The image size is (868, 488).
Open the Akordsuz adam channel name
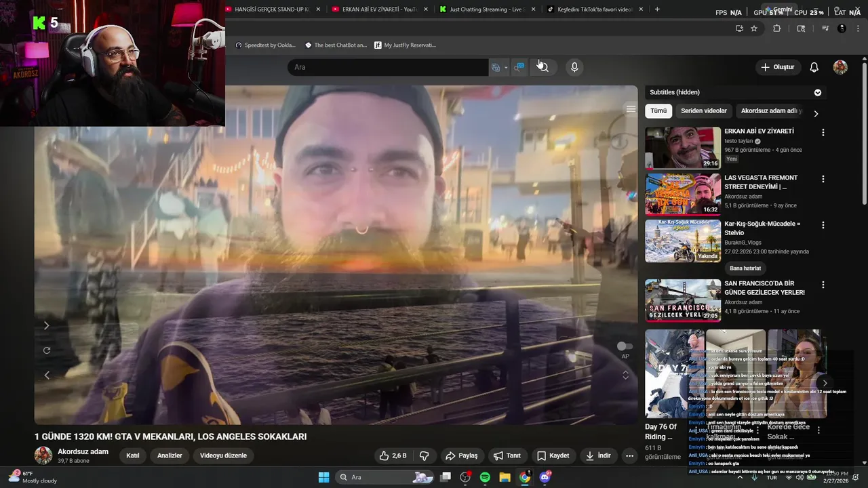click(83, 452)
